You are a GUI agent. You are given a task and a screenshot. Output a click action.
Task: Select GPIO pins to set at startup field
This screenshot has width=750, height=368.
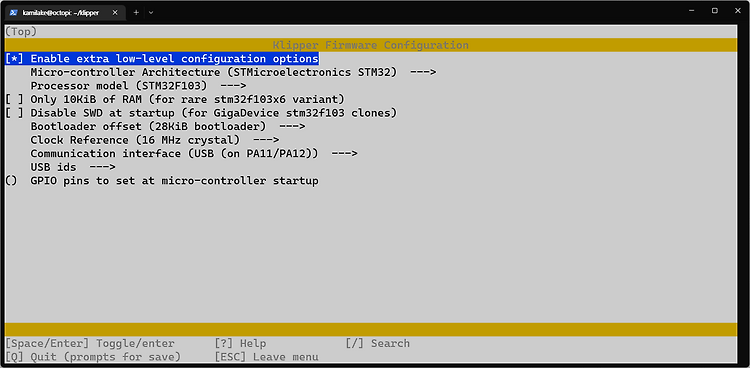[x=162, y=181]
